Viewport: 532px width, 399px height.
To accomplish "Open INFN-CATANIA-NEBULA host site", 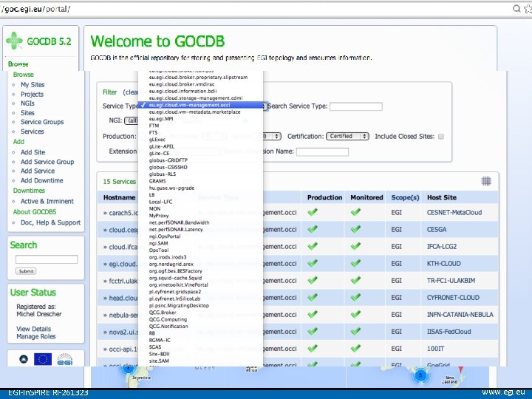I will [x=460, y=315].
